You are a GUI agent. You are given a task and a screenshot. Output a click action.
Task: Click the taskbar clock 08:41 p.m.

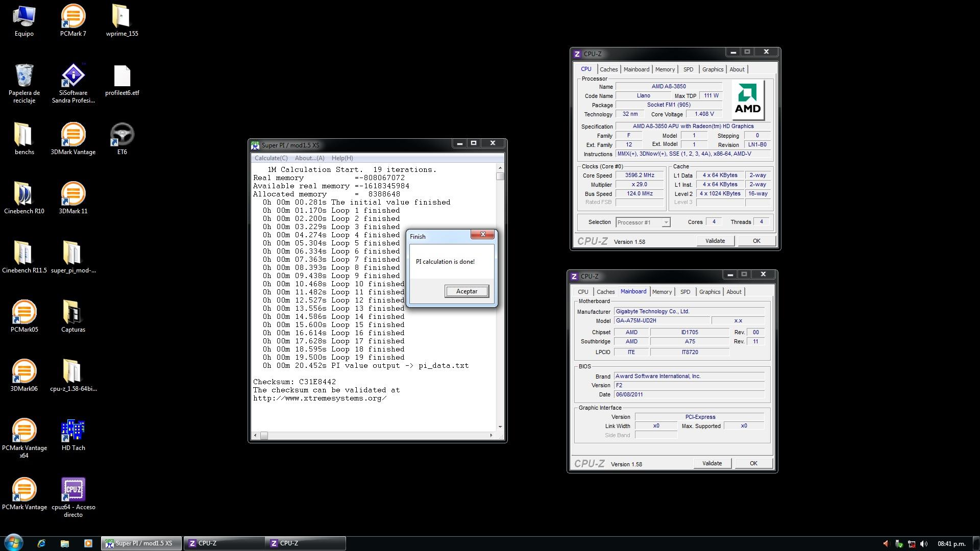click(x=951, y=544)
